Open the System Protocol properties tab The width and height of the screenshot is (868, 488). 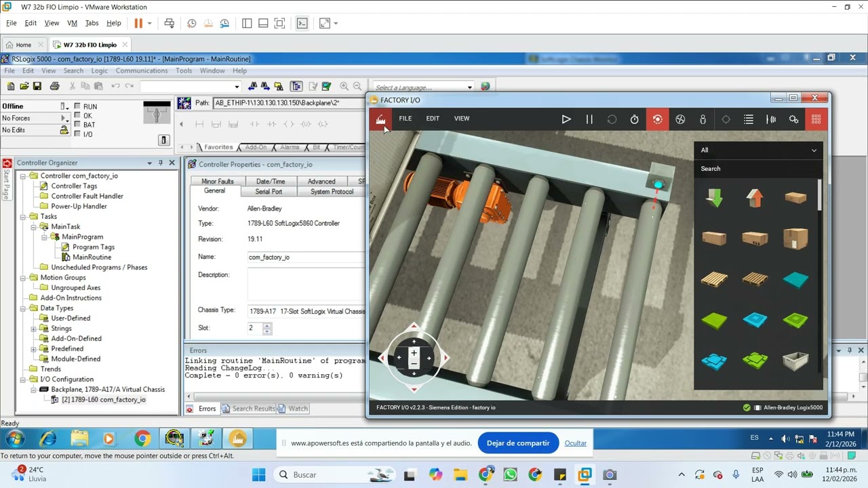(332, 192)
